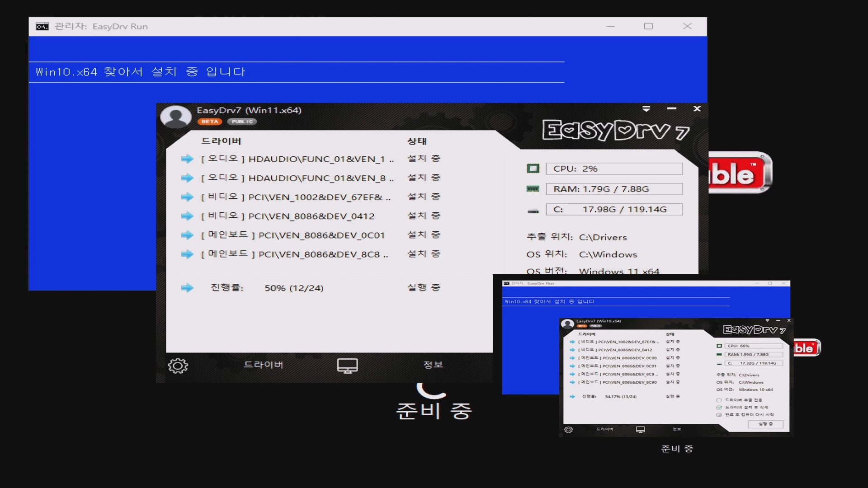Click the RAM module icon beside RAM: 1.79G / 7.88G
Viewport: 868px width, 488px height.
pyautogui.click(x=533, y=189)
